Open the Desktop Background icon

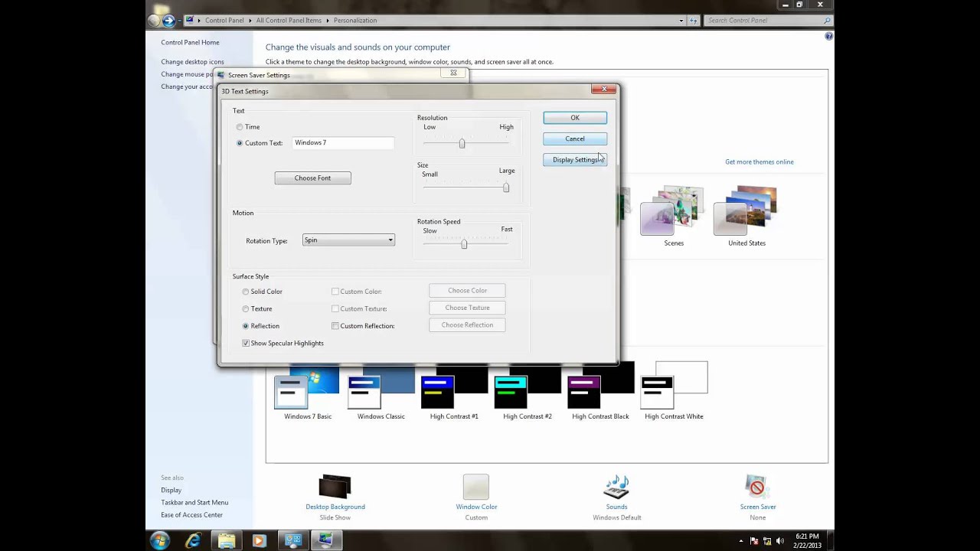(x=335, y=487)
